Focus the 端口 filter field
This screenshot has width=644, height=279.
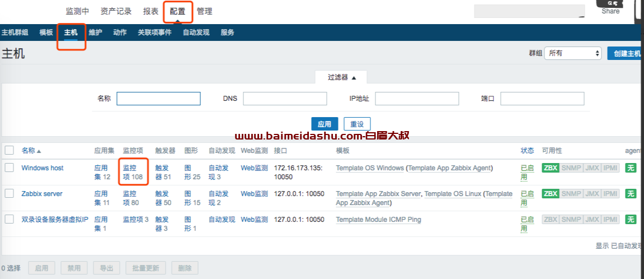tap(542, 99)
